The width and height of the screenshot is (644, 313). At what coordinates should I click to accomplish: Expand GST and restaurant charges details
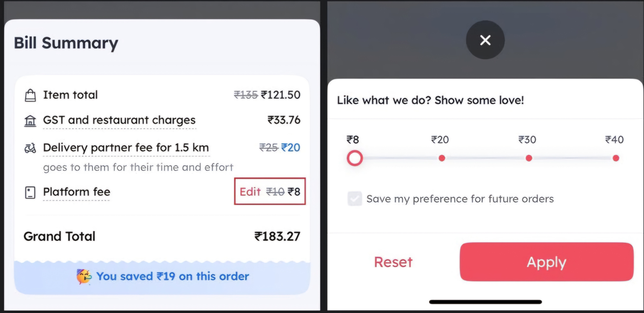pos(119,120)
